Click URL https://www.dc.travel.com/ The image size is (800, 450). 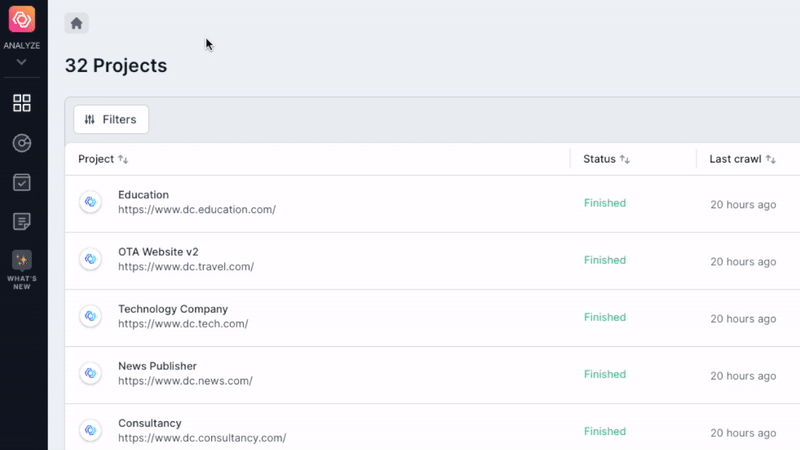[186, 267]
